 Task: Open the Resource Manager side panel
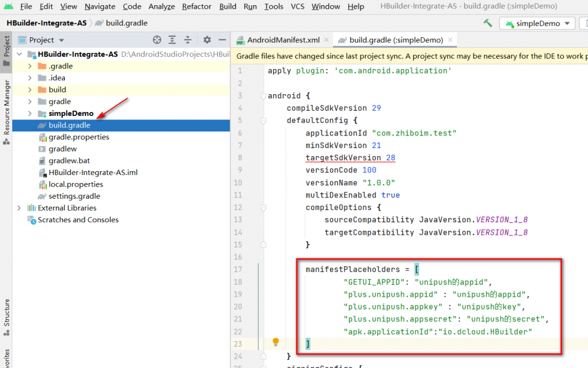click(x=6, y=112)
